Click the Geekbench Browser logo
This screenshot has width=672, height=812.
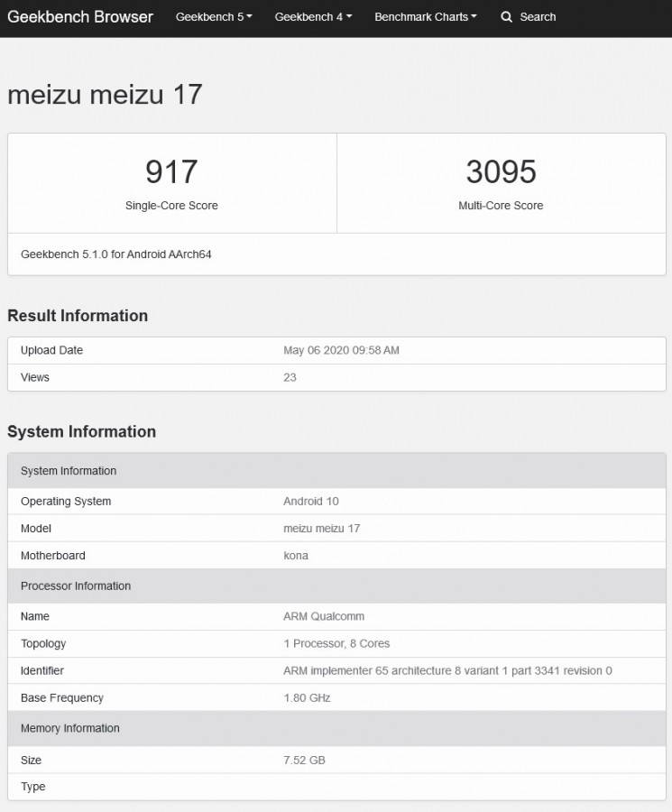coord(80,17)
